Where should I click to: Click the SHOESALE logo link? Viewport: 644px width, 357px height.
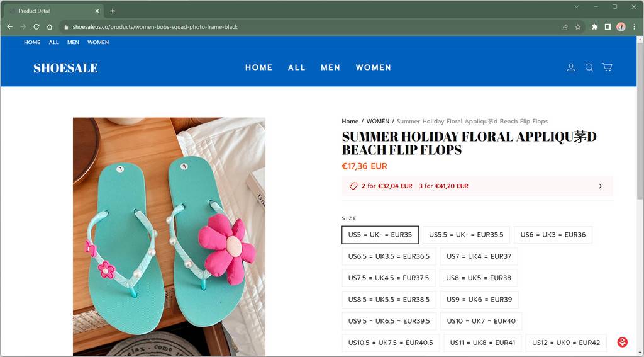pyautogui.click(x=65, y=68)
